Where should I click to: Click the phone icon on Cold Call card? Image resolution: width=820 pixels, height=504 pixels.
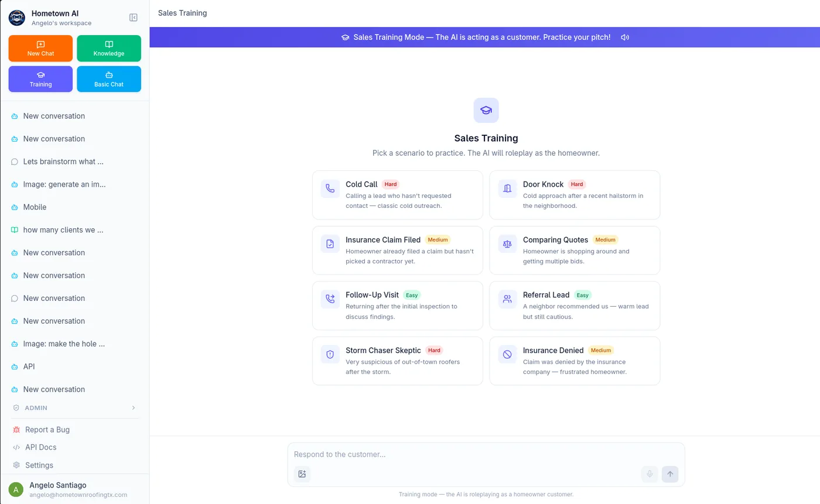[330, 188]
